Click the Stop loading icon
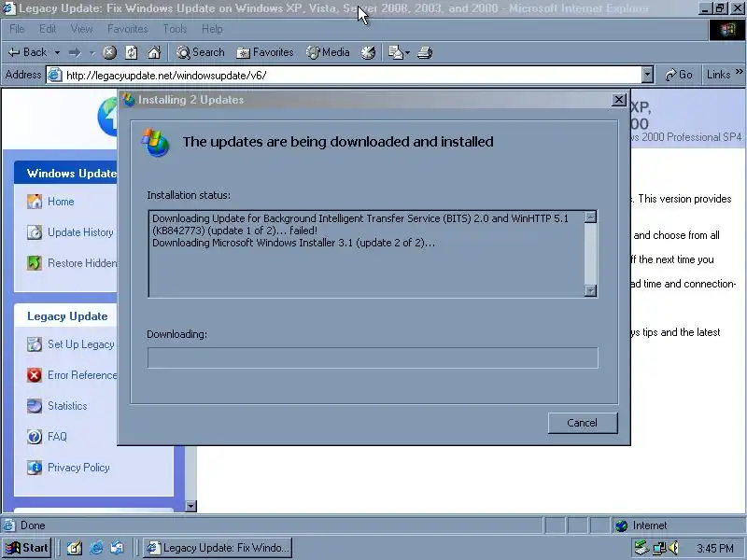The image size is (747, 560). 109,52
